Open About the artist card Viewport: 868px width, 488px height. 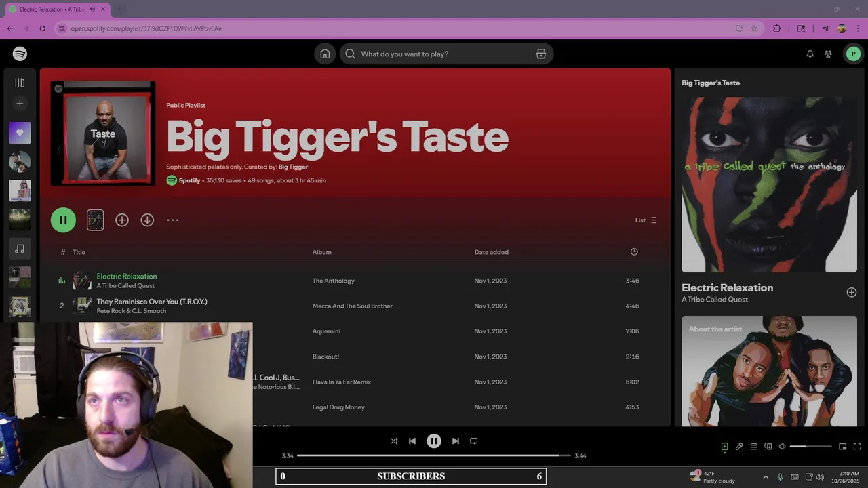click(769, 371)
